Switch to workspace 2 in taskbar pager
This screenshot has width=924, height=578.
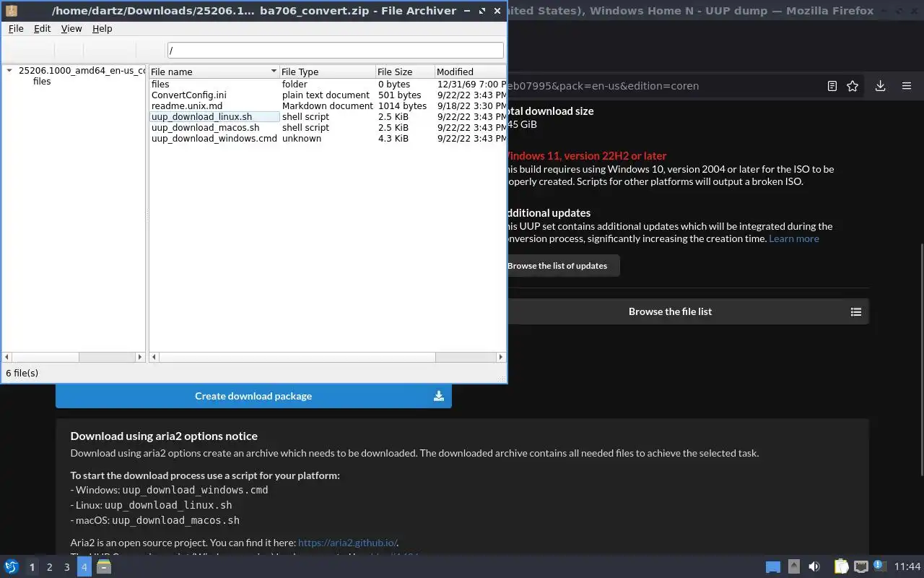tap(49, 567)
